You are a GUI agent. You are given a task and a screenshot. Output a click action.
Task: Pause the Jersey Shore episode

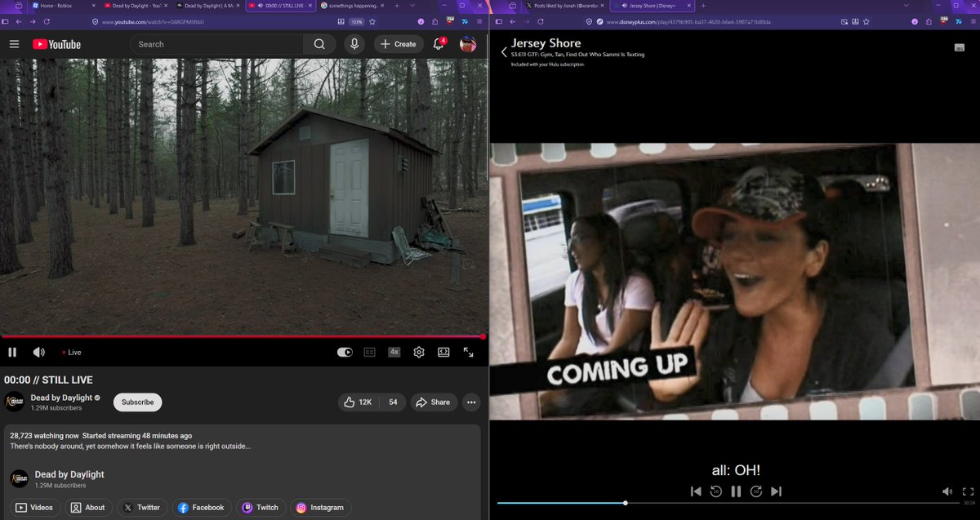click(x=736, y=491)
